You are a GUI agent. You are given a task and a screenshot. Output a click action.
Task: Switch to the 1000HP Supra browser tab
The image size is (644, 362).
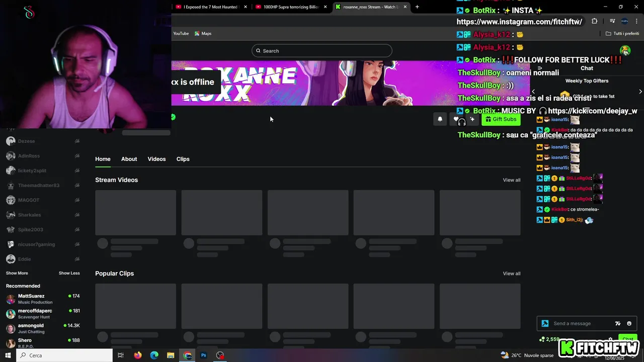pyautogui.click(x=291, y=7)
